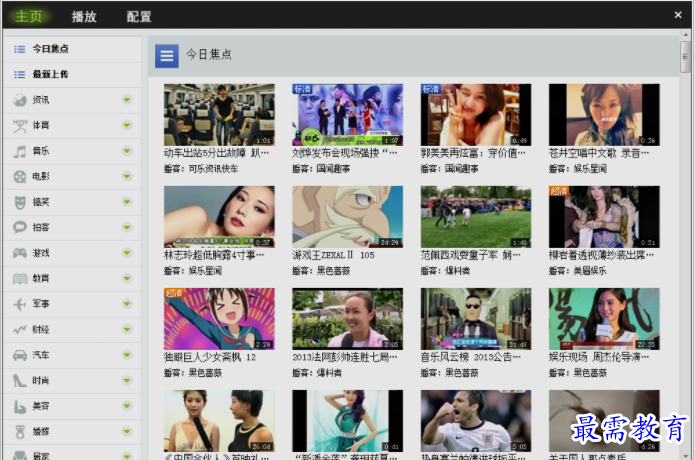Open the 苍井空唱中文歌 video thumbnail
The image size is (695, 460).
point(604,115)
